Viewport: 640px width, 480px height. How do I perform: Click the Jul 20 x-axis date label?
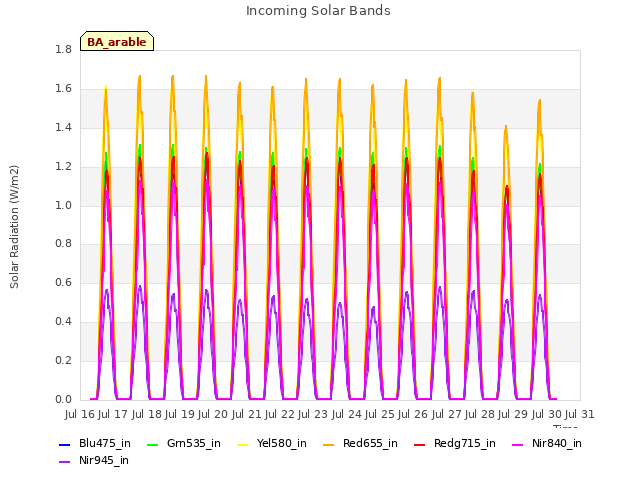[x=213, y=414]
